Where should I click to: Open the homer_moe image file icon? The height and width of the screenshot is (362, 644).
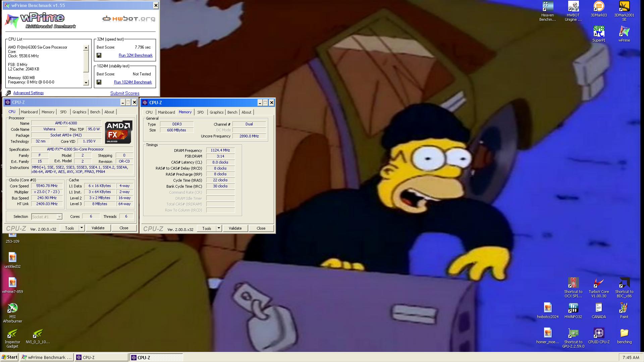pyautogui.click(x=547, y=336)
